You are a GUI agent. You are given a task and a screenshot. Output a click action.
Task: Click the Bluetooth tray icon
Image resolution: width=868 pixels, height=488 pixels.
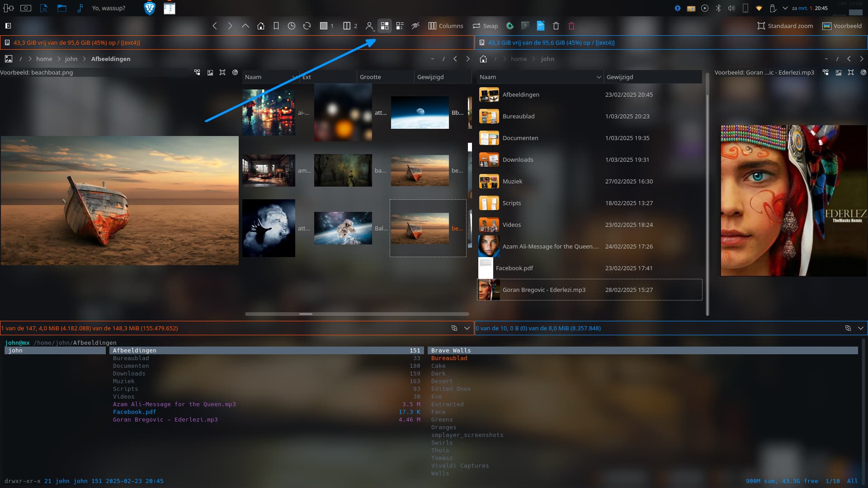click(x=718, y=8)
